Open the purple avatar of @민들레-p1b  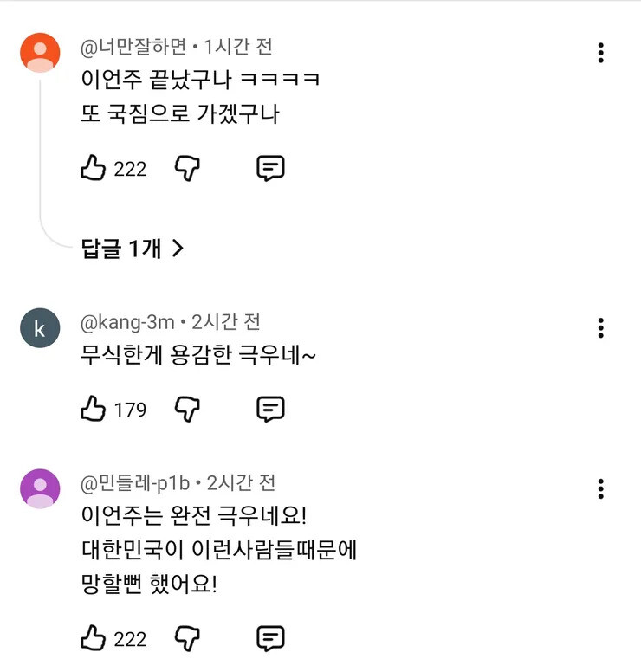click(x=40, y=489)
